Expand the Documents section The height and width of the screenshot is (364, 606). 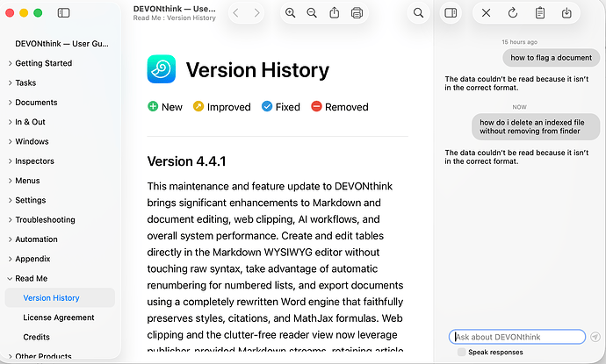pos(10,103)
